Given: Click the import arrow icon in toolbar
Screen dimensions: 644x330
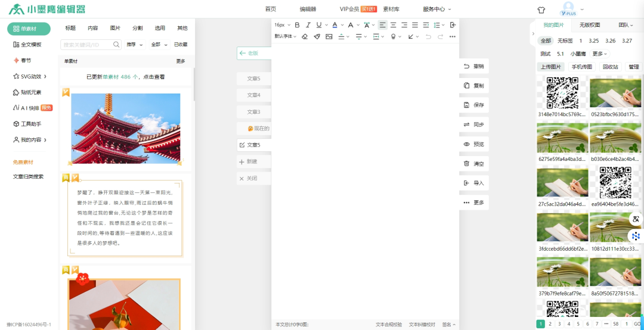Looking at the screenshot, I should click(453, 25).
